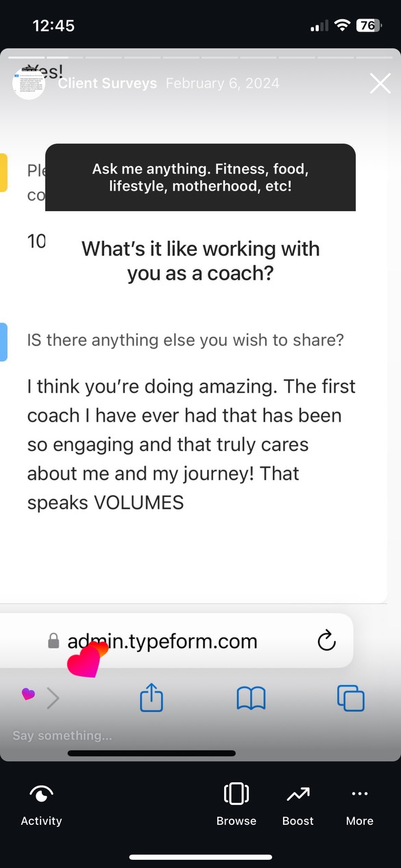This screenshot has width=401, height=868.
Task: Tap the forward chevron arrow
Action: 53,699
